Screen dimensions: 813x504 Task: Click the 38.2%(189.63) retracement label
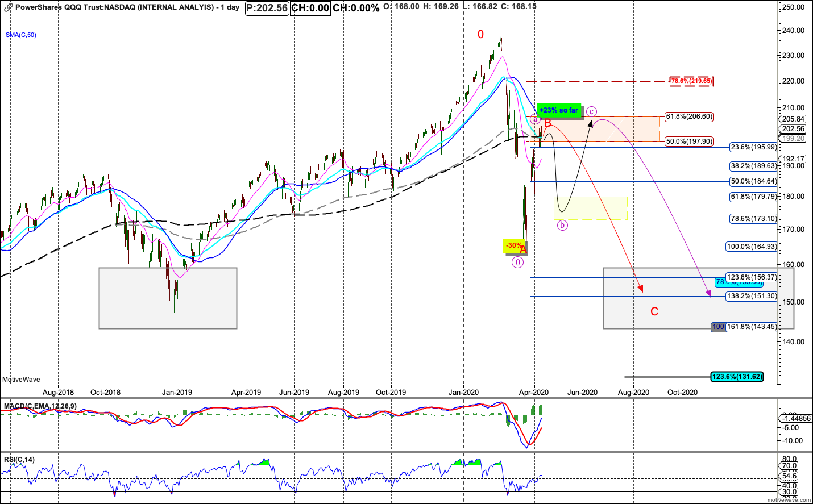754,166
